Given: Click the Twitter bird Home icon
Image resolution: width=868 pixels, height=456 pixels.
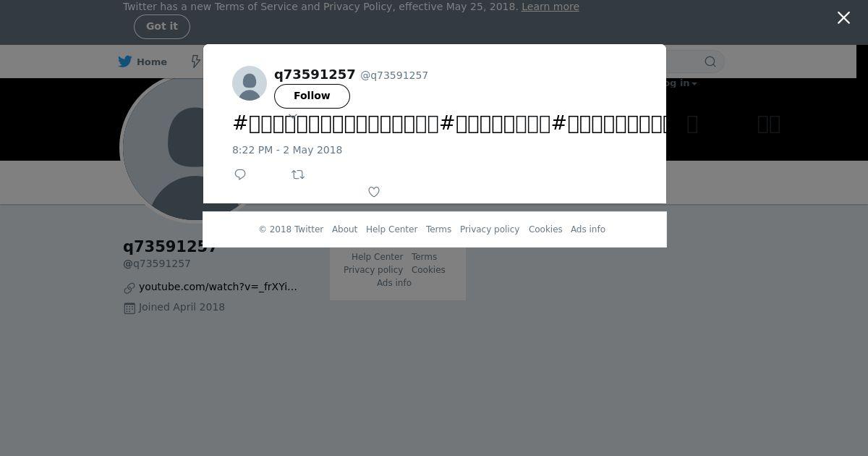Looking at the screenshot, I should (x=125, y=62).
